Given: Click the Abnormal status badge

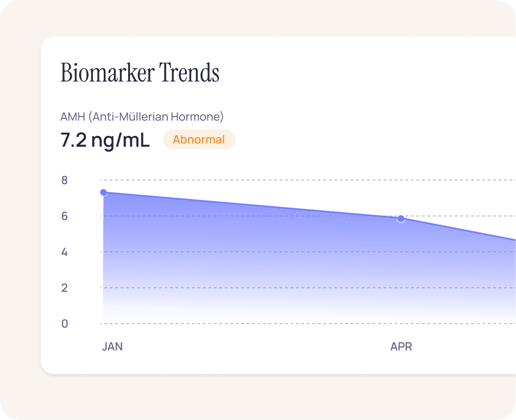Looking at the screenshot, I should point(199,140).
